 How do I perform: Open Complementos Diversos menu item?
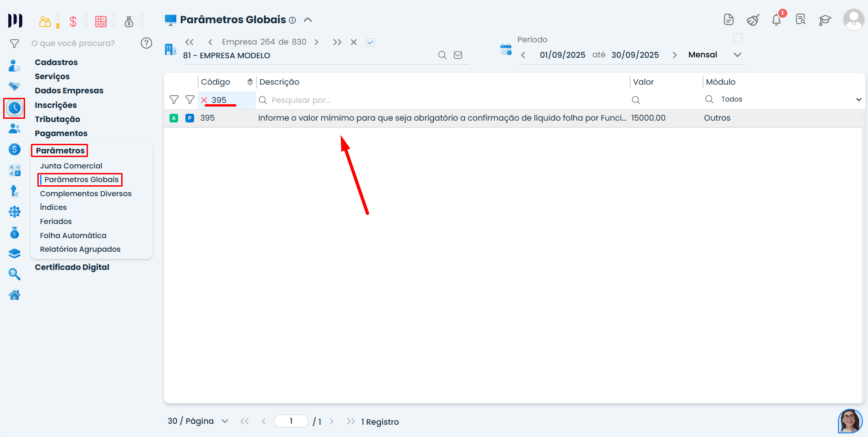click(86, 193)
